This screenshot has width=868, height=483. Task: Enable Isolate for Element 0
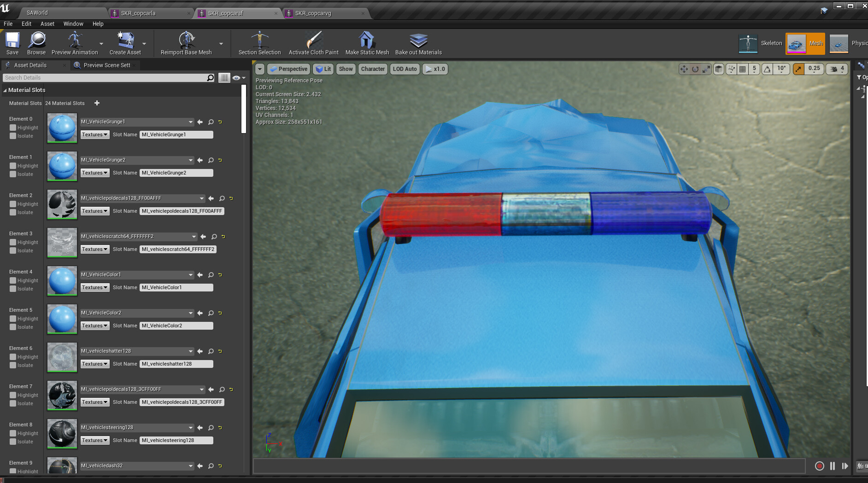click(13, 136)
